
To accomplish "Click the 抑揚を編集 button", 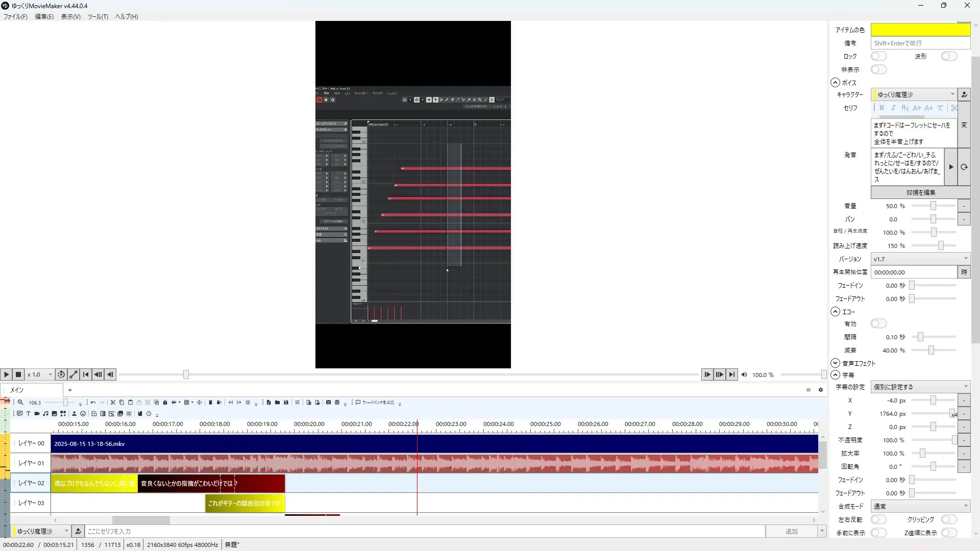I will [x=920, y=192].
